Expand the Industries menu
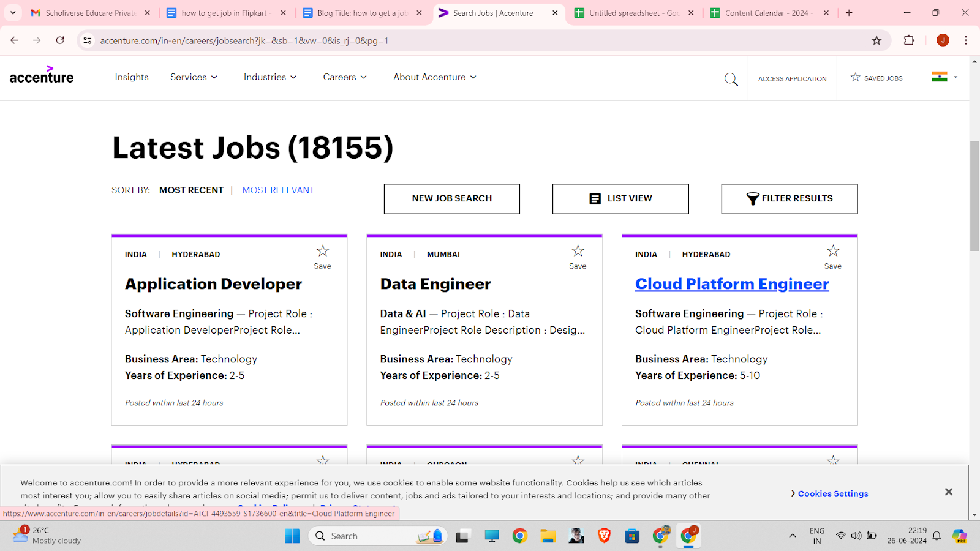 (270, 77)
